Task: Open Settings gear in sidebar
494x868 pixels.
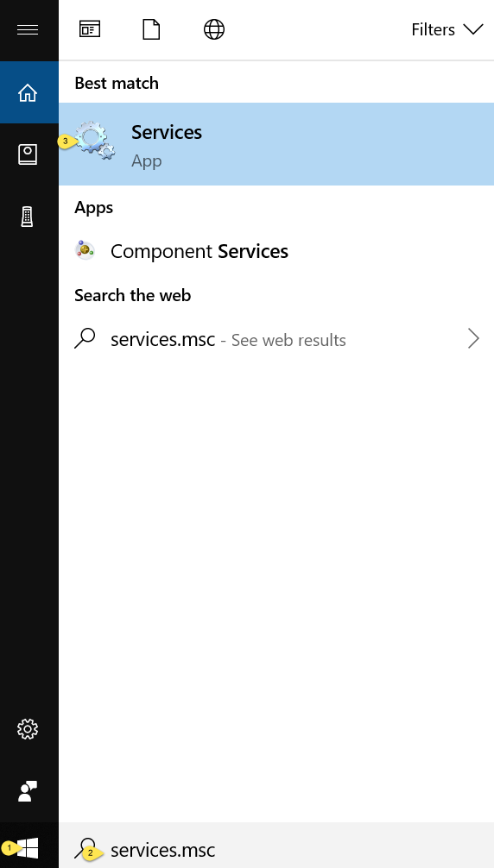Action: [27, 729]
